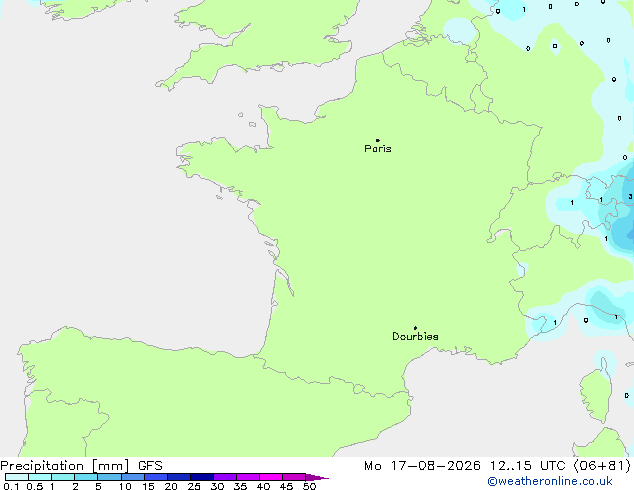Screen dimensions: 634x490
Task: Click the Precipitation [mm] title text
Action: click(65, 466)
